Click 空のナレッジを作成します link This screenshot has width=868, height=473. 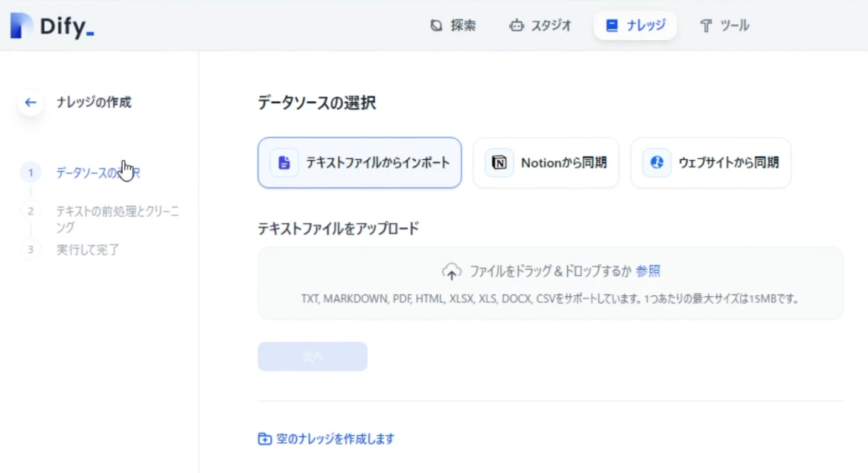tap(336, 439)
